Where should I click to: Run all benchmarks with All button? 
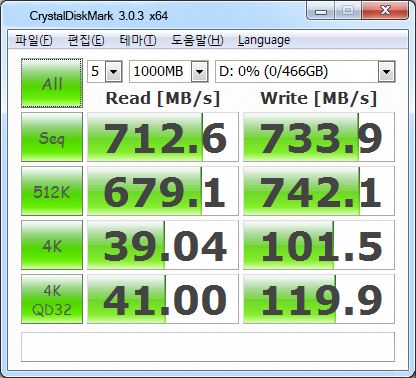pos(52,83)
